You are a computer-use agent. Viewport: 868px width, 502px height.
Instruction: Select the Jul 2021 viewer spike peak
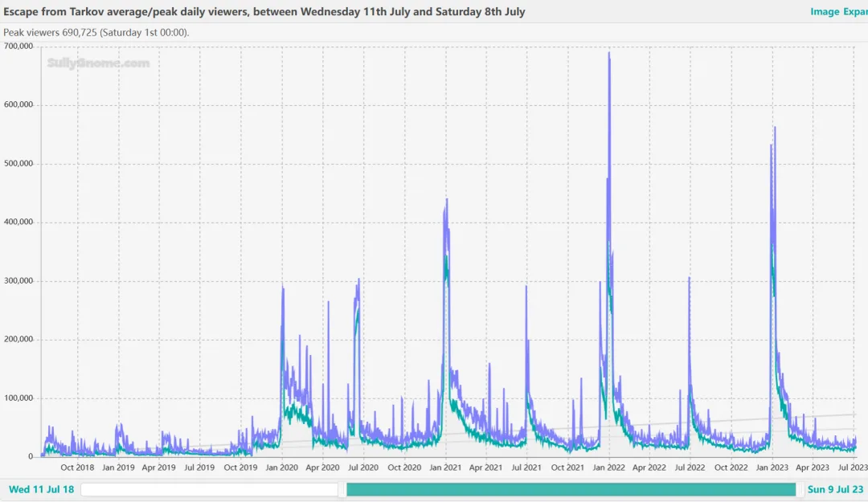(x=526, y=287)
